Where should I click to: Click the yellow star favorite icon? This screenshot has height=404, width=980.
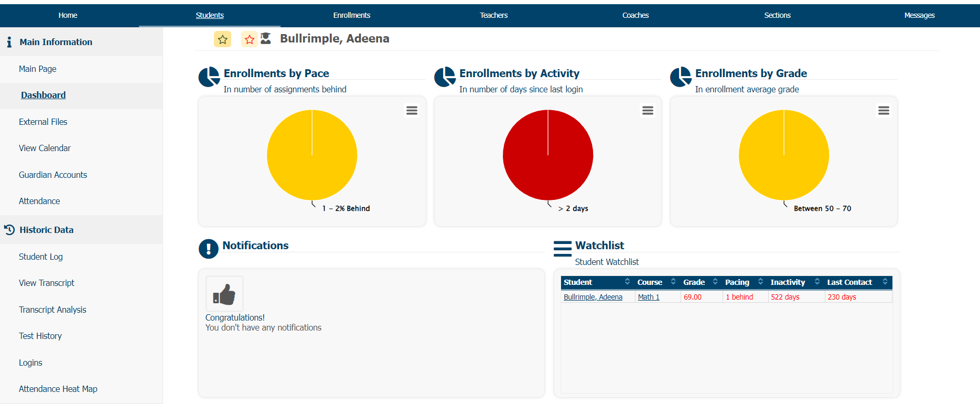222,39
